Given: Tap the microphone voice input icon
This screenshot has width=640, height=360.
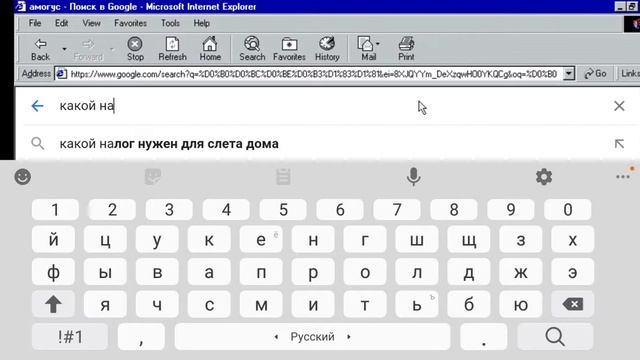Looking at the screenshot, I should click(413, 177).
